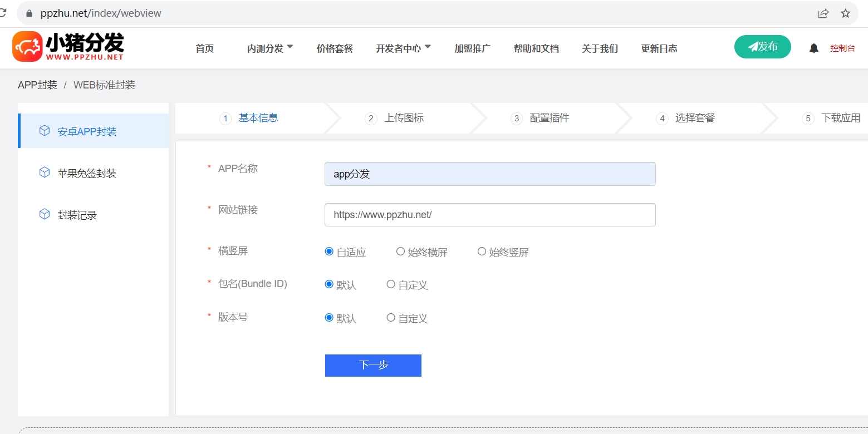Click step indicator 3 配置插件

[550, 118]
